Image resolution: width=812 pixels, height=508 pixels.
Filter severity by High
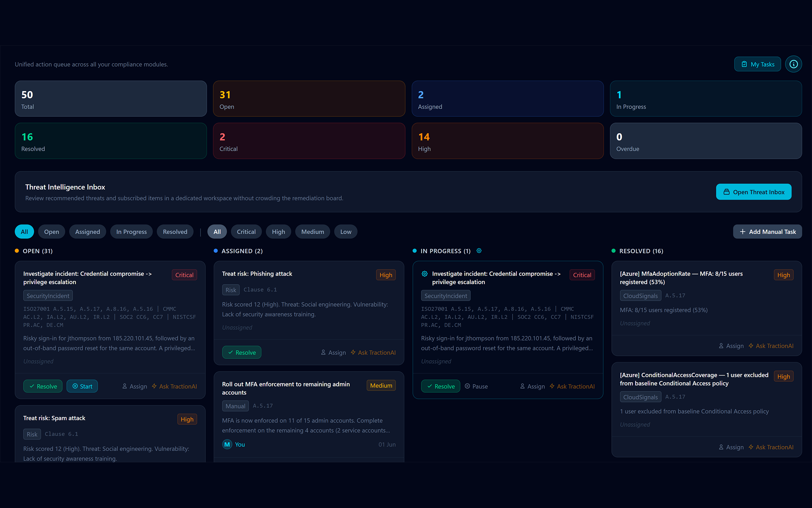tap(278, 232)
